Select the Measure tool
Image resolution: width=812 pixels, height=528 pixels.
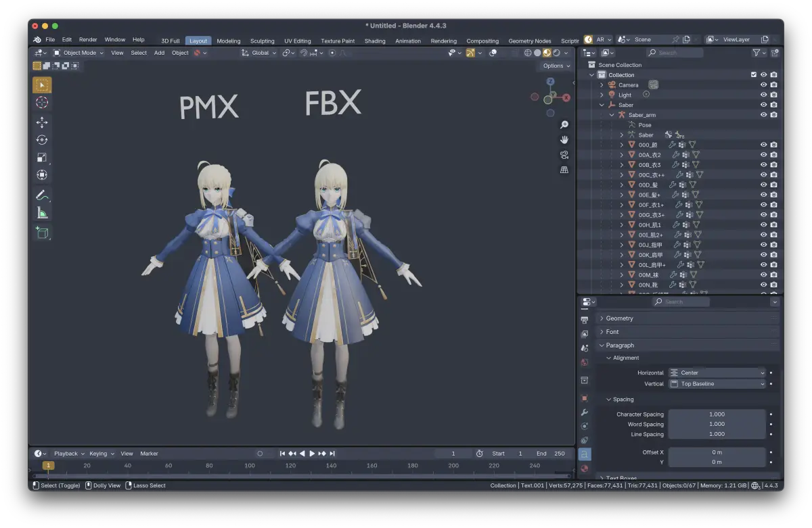(x=42, y=213)
